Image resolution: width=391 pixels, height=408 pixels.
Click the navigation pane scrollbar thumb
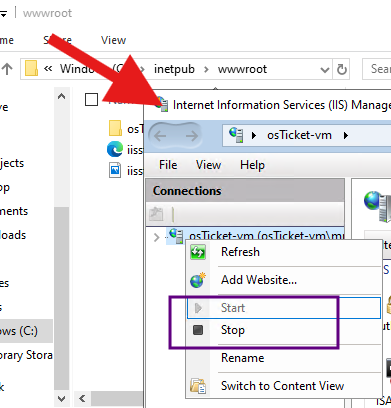(62, 297)
